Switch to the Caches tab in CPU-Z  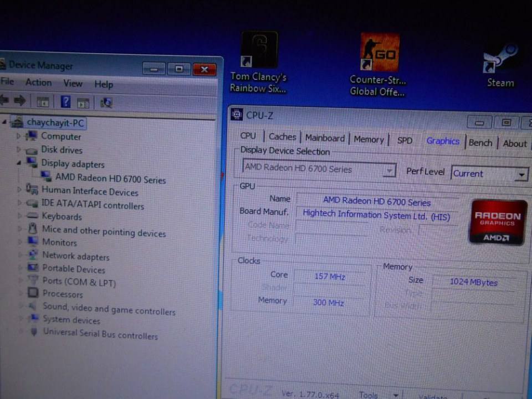click(x=282, y=137)
